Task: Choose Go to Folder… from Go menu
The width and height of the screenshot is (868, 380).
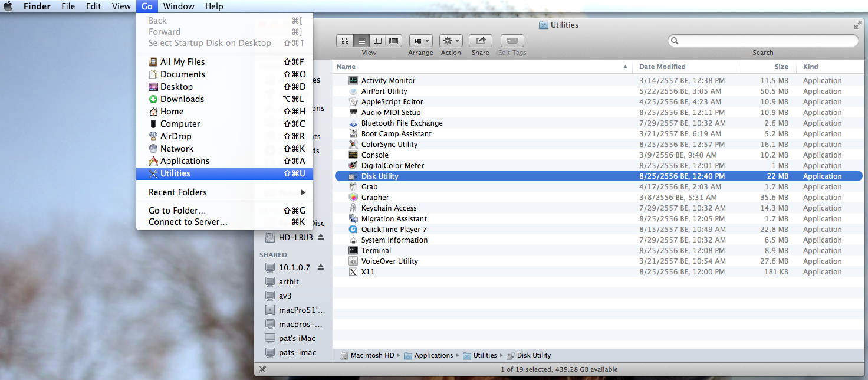Action: (225, 211)
